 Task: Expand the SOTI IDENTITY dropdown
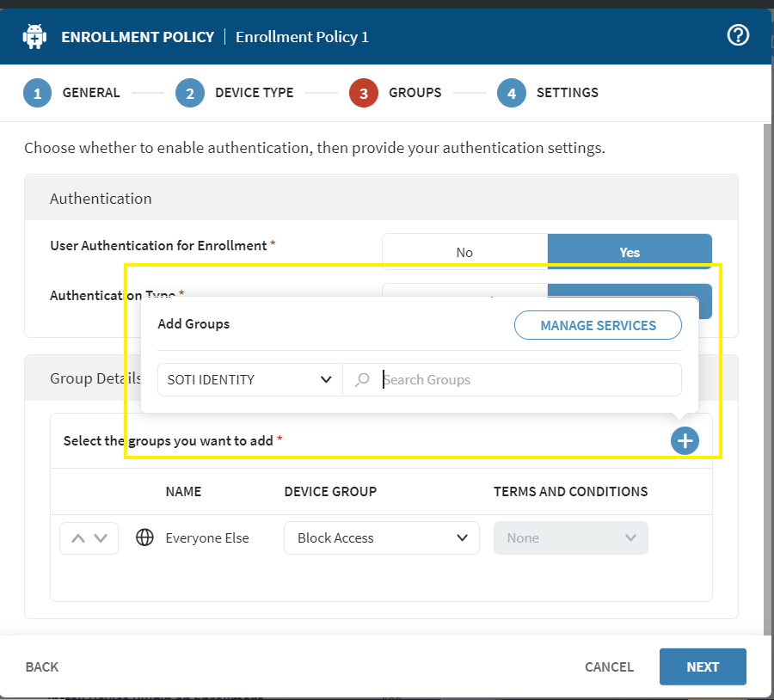click(x=249, y=379)
